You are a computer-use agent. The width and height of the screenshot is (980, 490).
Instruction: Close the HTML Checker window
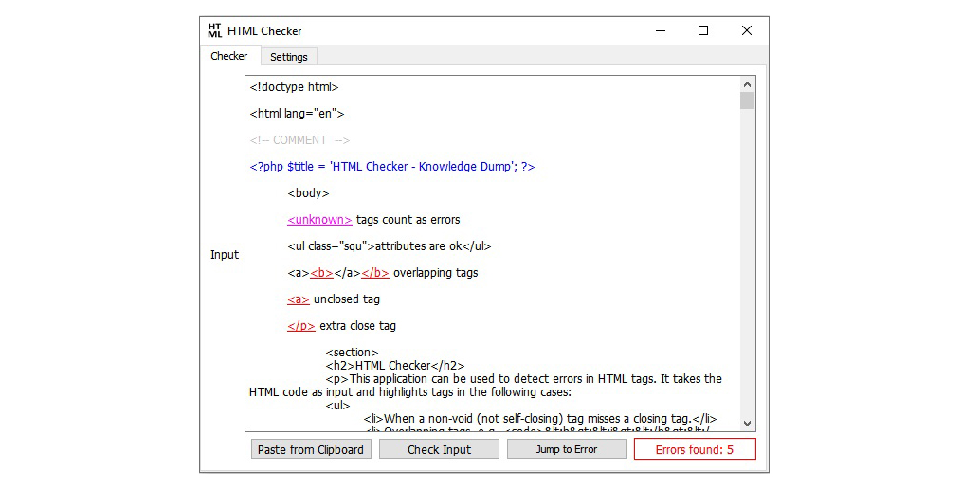746,30
